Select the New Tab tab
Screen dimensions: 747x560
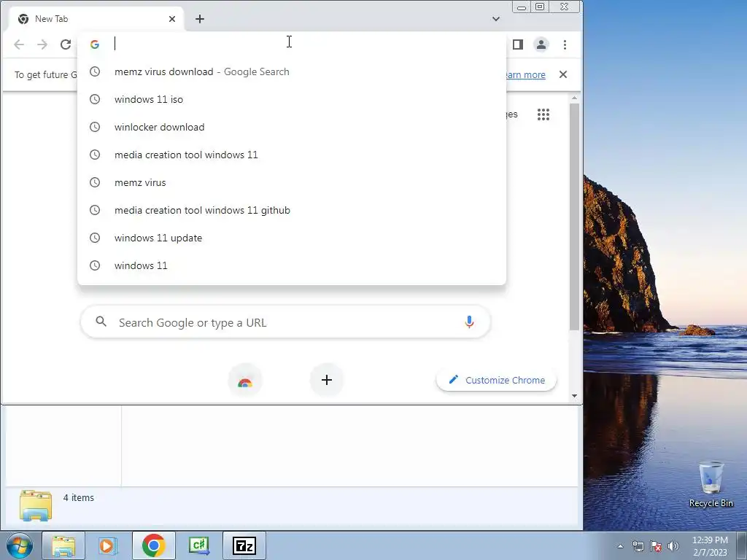(96, 18)
